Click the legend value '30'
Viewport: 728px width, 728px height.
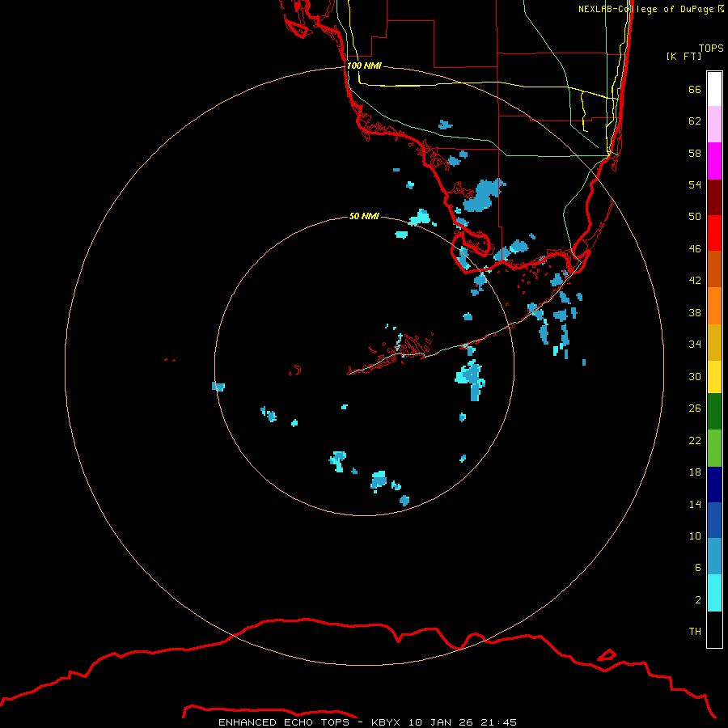[x=695, y=376]
